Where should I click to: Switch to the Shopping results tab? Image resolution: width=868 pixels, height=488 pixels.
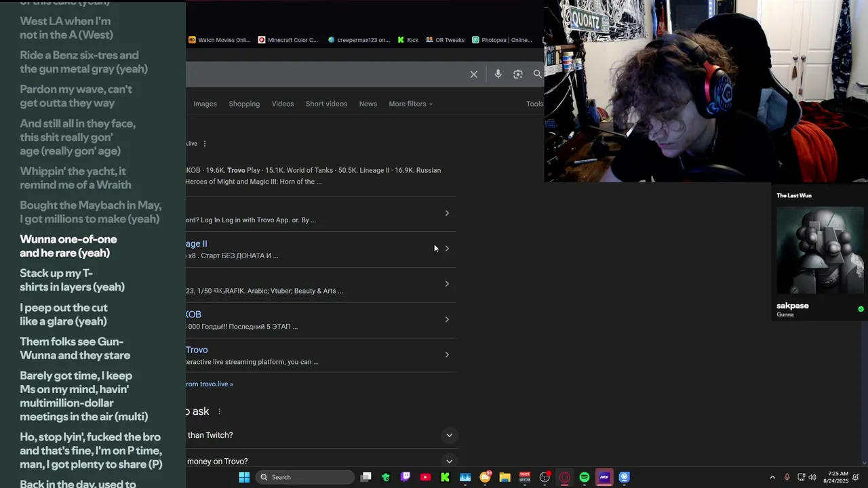244,104
